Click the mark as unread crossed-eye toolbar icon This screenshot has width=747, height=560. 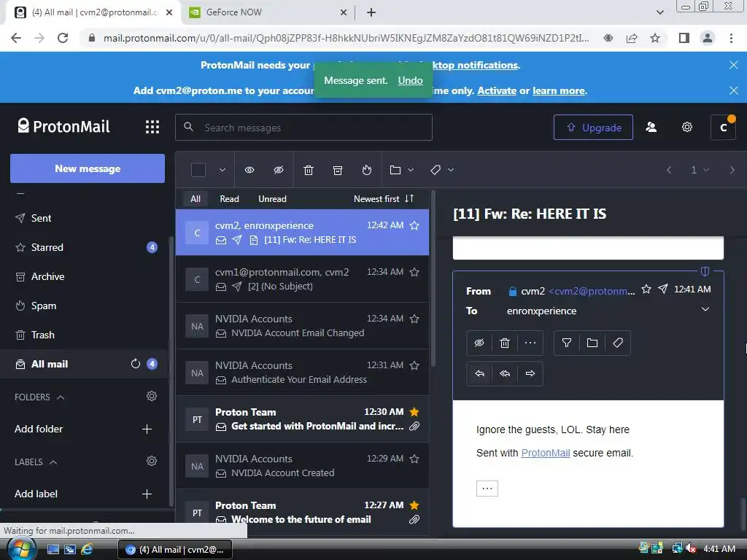click(x=279, y=170)
